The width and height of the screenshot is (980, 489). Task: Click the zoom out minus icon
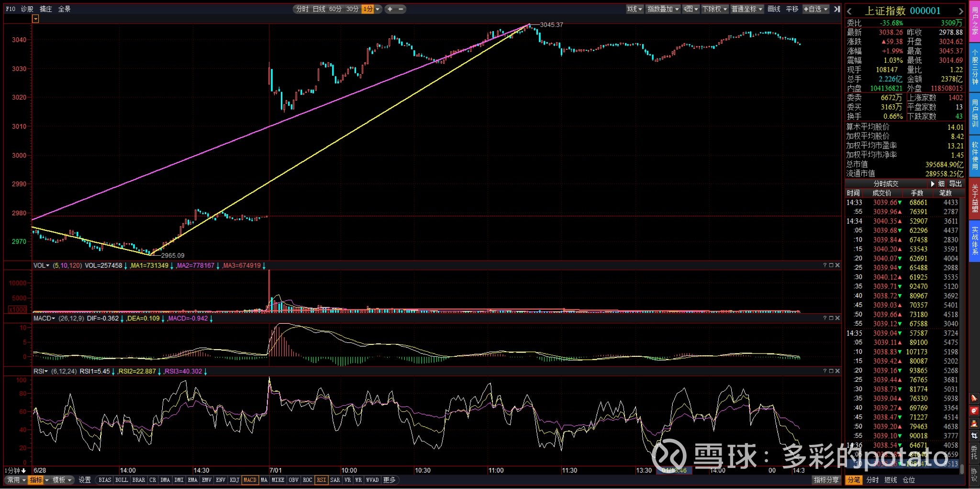[x=401, y=9]
